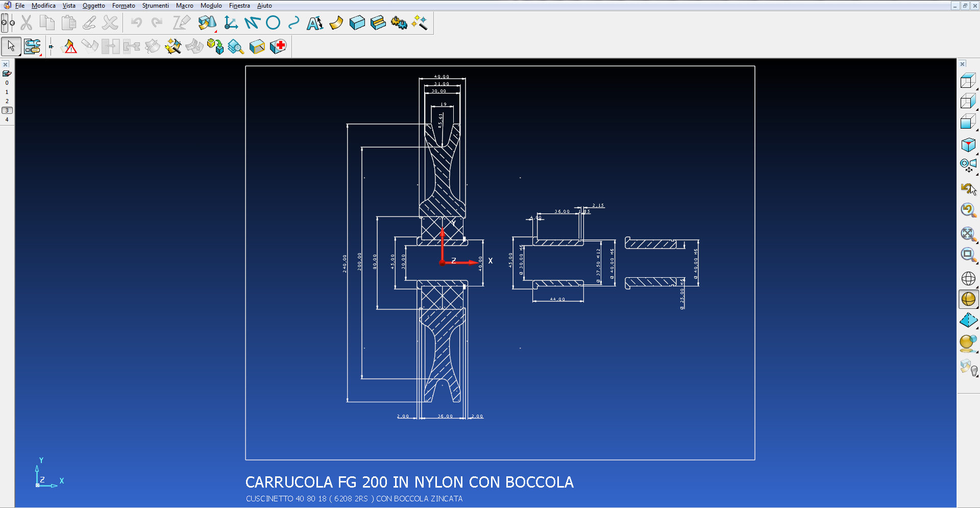Open the gears assembly tool
The image size is (980, 508).
[399, 23]
